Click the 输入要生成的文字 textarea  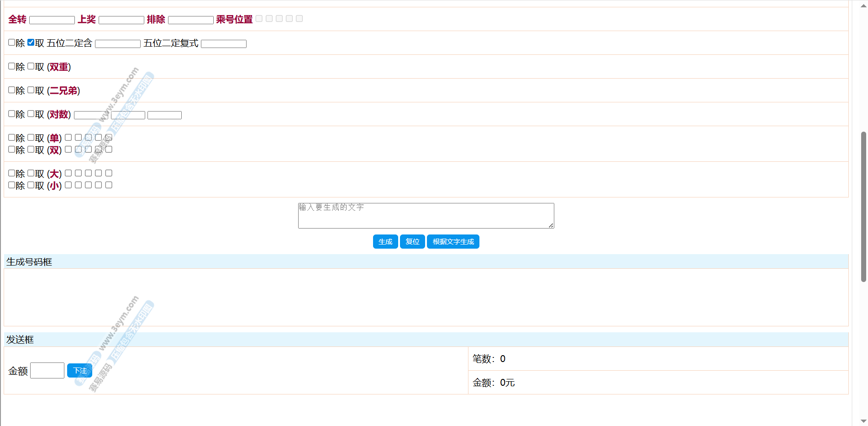426,216
